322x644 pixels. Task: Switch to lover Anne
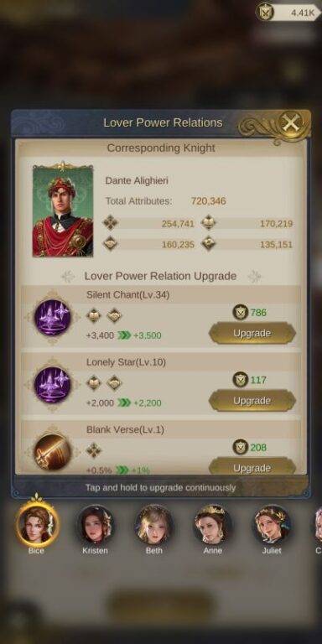213,524
